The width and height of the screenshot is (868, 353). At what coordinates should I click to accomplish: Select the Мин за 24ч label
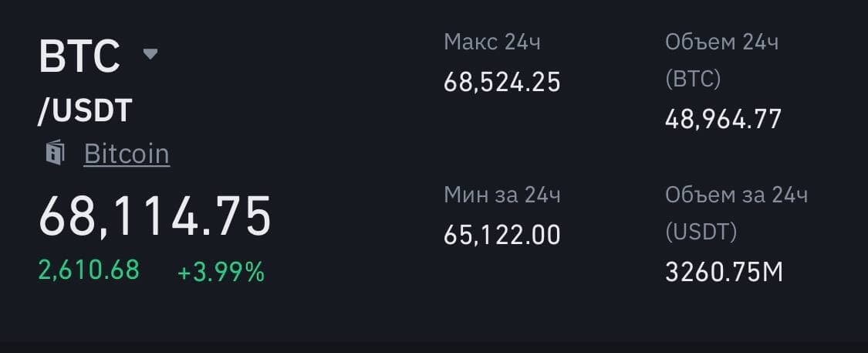point(502,195)
